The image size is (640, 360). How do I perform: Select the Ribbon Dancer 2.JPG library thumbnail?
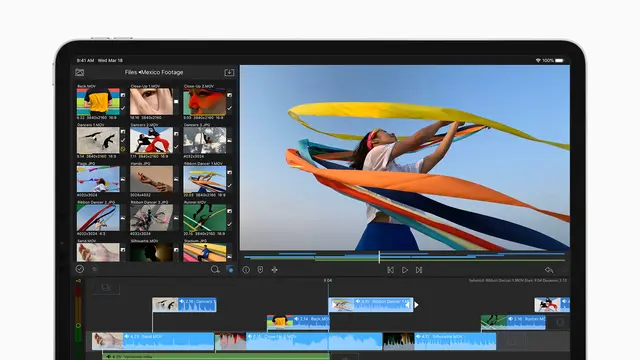click(98, 218)
